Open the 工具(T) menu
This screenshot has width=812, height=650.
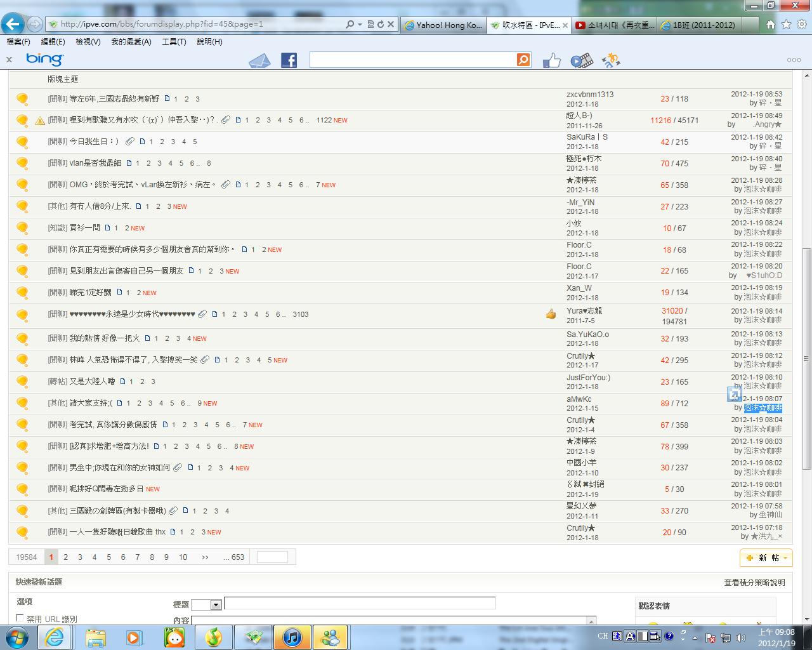click(x=174, y=42)
